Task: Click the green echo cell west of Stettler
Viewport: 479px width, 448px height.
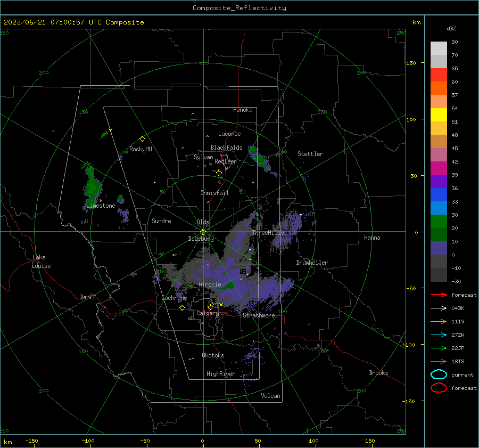Action: tap(260, 159)
